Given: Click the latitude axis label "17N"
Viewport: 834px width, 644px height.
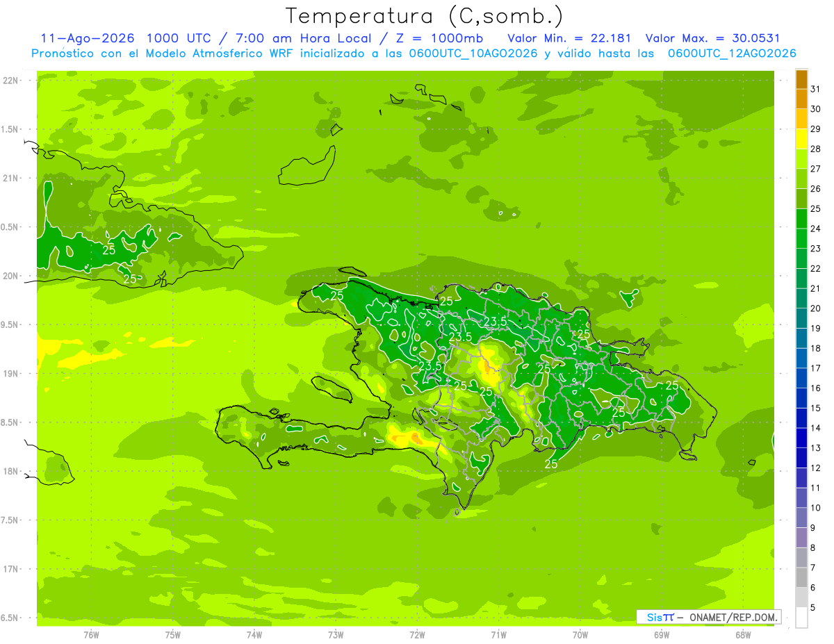Looking at the screenshot, I should (10, 570).
